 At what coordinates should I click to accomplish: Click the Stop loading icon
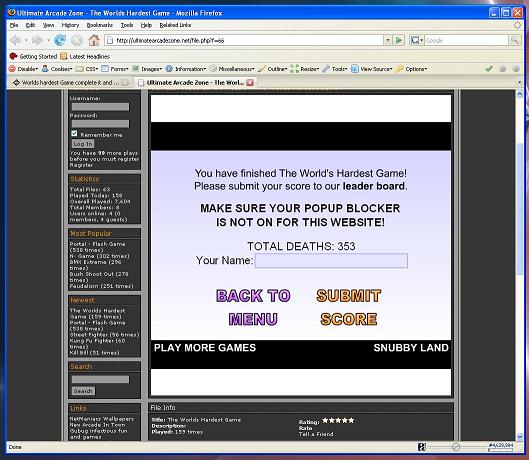[x=77, y=40]
